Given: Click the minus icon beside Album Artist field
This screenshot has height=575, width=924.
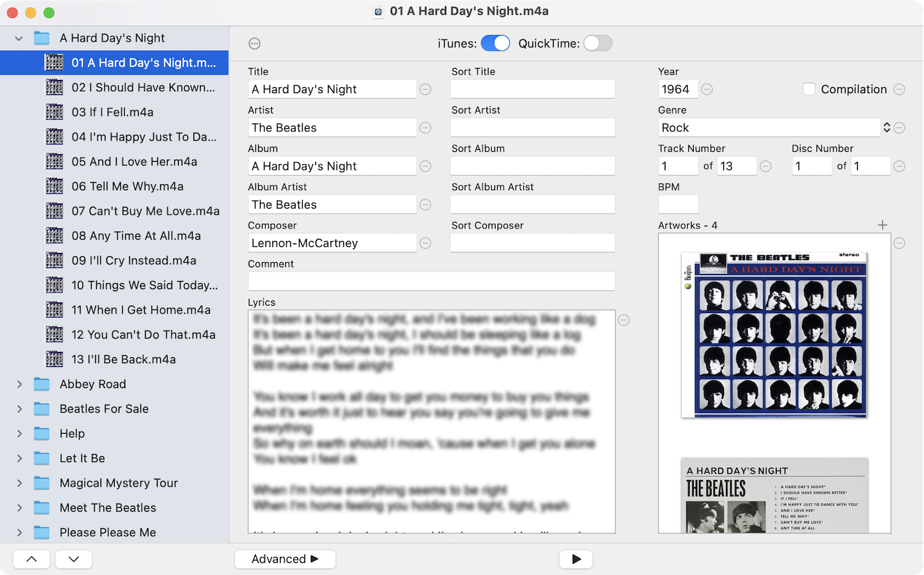Looking at the screenshot, I should (426, 205).
